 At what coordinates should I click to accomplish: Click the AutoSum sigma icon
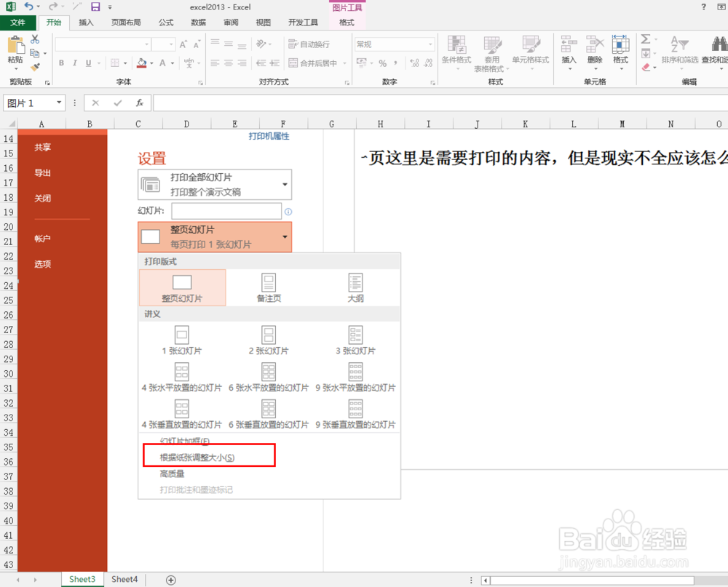point(645,39)
